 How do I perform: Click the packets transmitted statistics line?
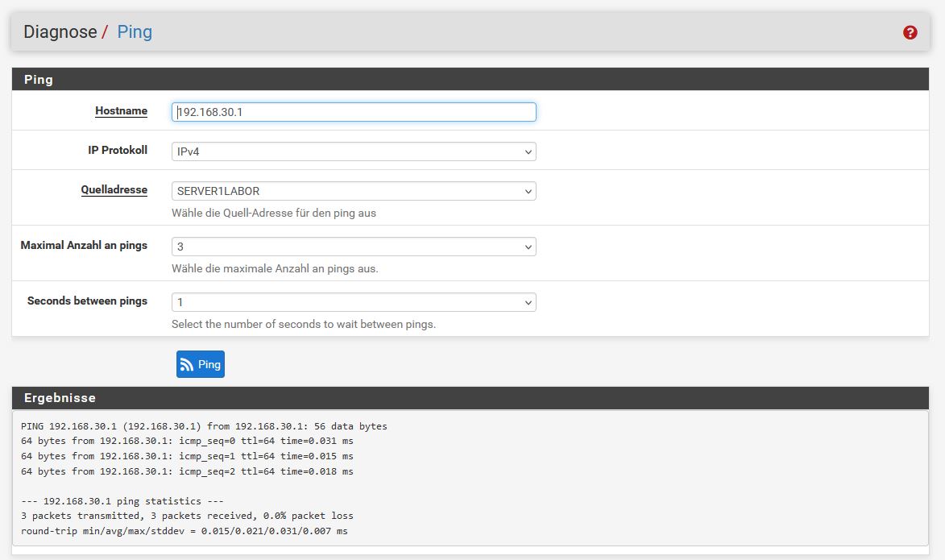tap(187, 516)
